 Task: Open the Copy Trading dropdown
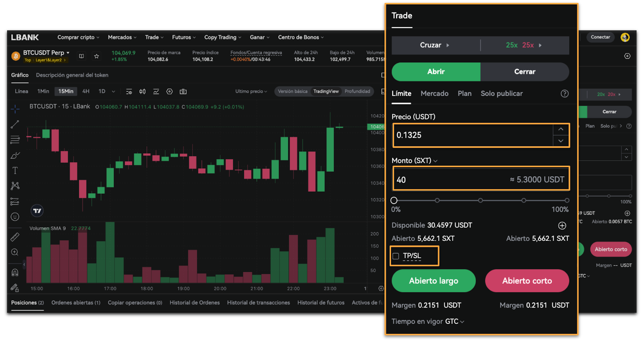[223, 37]
